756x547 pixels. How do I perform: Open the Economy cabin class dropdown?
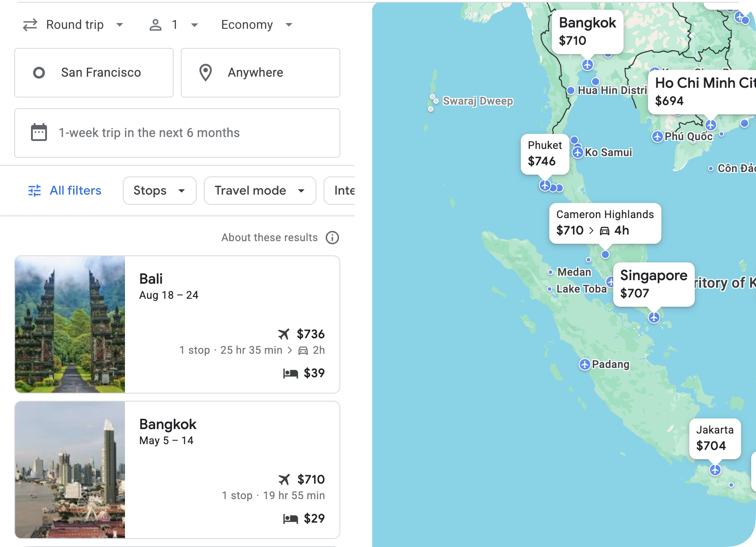pos(256,24)
